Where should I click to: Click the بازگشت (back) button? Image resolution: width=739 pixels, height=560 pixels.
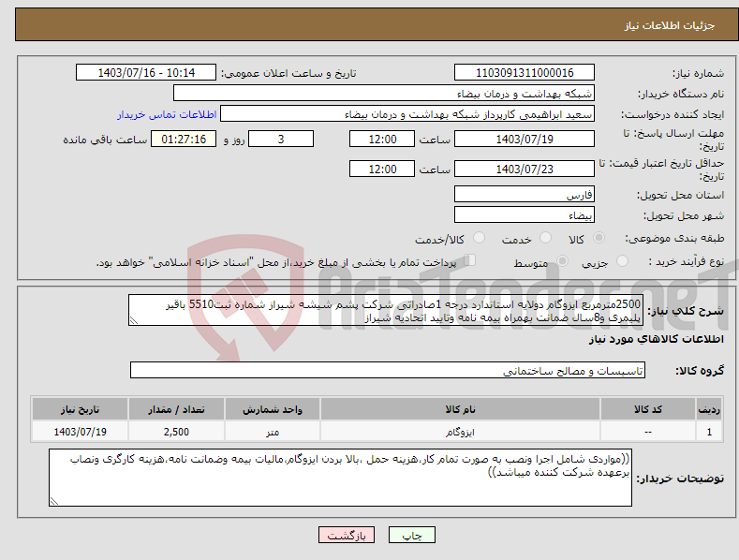coord(347,535)
